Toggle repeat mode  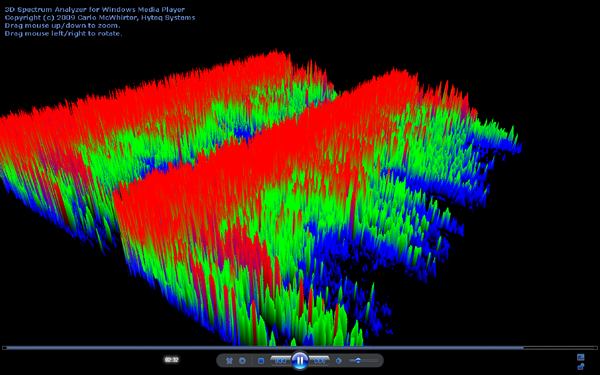point(242,360)
